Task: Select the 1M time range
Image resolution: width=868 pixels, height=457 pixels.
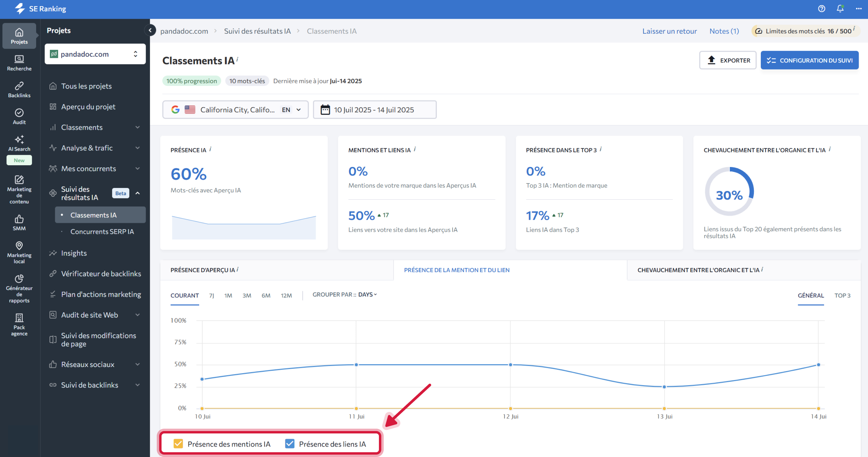Action: tap(228, 295)
